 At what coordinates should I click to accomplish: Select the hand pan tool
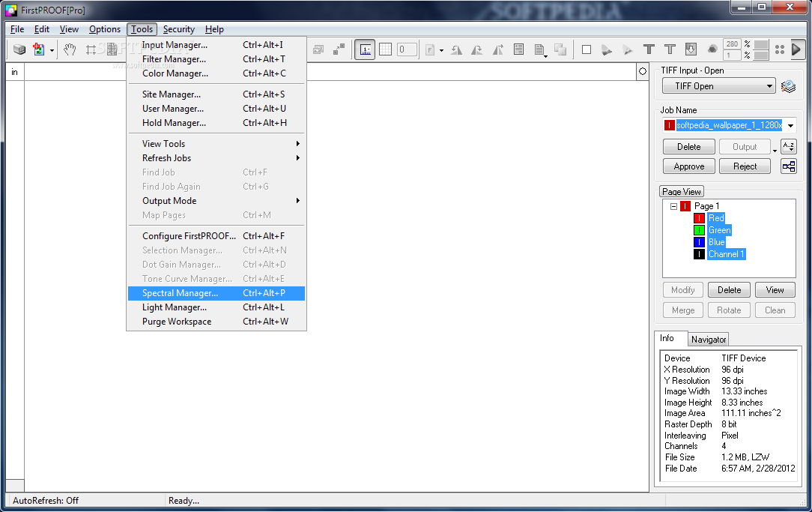[70, 49]
